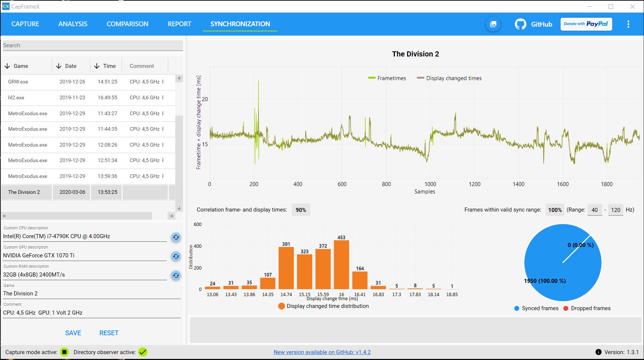Select MetroExodus.exe record at 11:43:27
This screenshot has width=644, height=360.
coord(88,113)
